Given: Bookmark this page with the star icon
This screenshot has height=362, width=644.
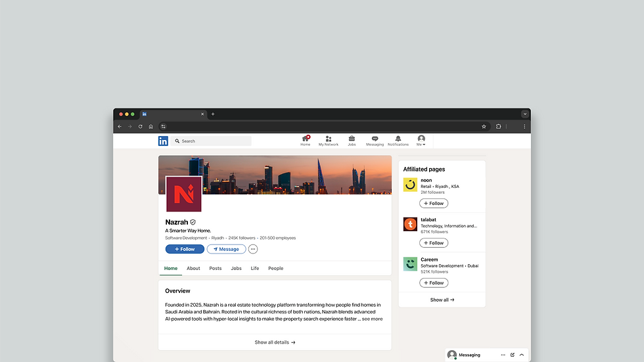Looking at the screenshot, I should (x=484, y=126).
